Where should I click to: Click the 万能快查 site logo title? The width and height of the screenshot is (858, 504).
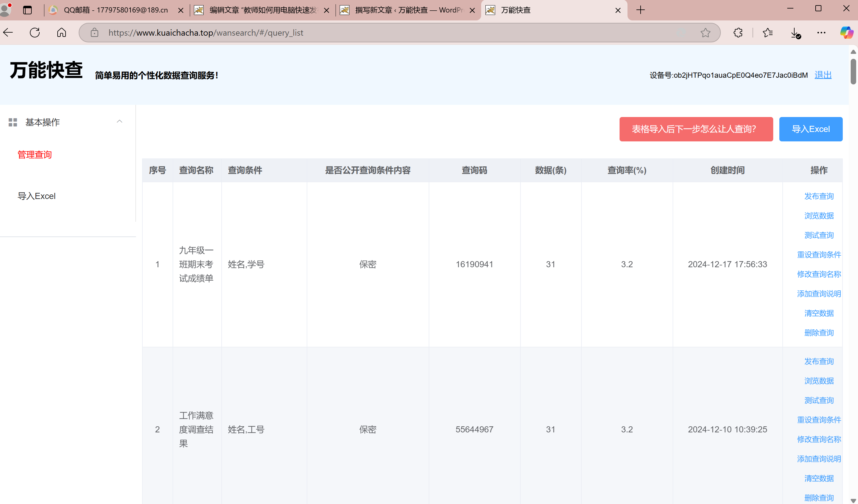tap(46, 70)
